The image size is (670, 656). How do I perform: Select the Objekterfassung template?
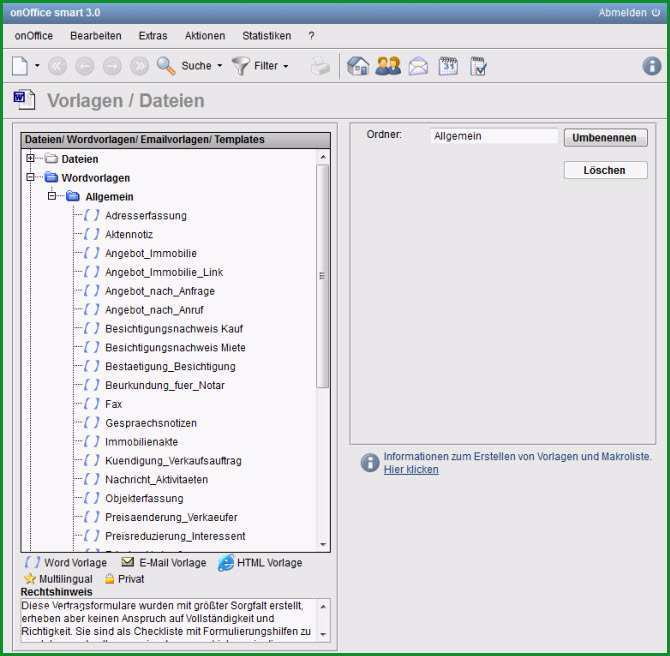[144, 498]
